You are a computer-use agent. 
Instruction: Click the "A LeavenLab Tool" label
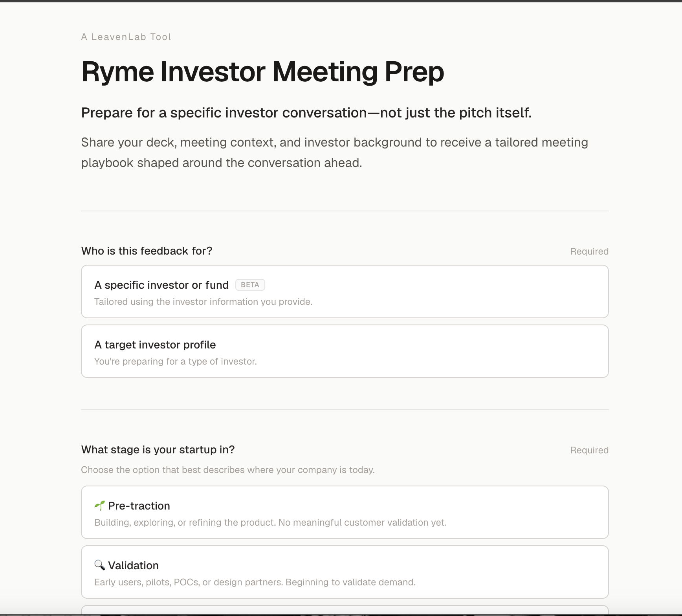click(x=126, y=37)
